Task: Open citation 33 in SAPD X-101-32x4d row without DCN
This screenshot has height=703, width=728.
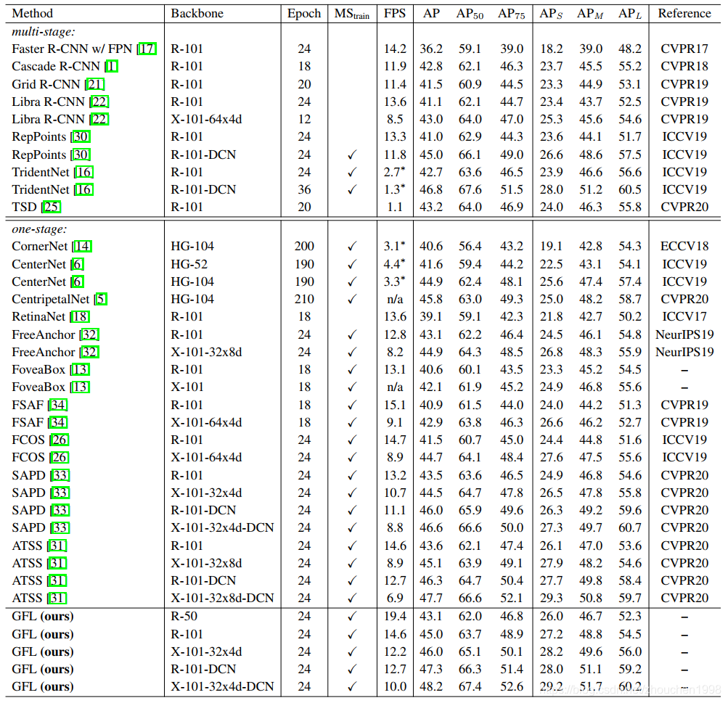Action: pyautogui.click(x=60, y=493)
